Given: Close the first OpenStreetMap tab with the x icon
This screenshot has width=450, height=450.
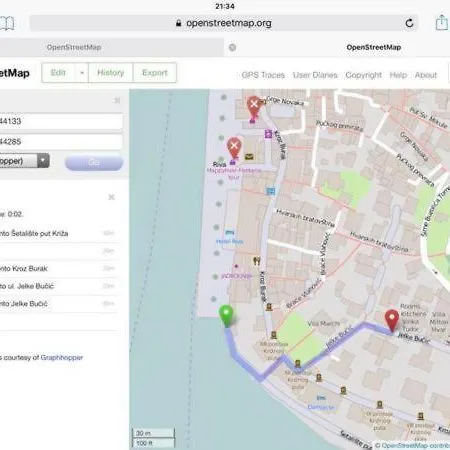Looking at the screenshot, I should 232,47.
